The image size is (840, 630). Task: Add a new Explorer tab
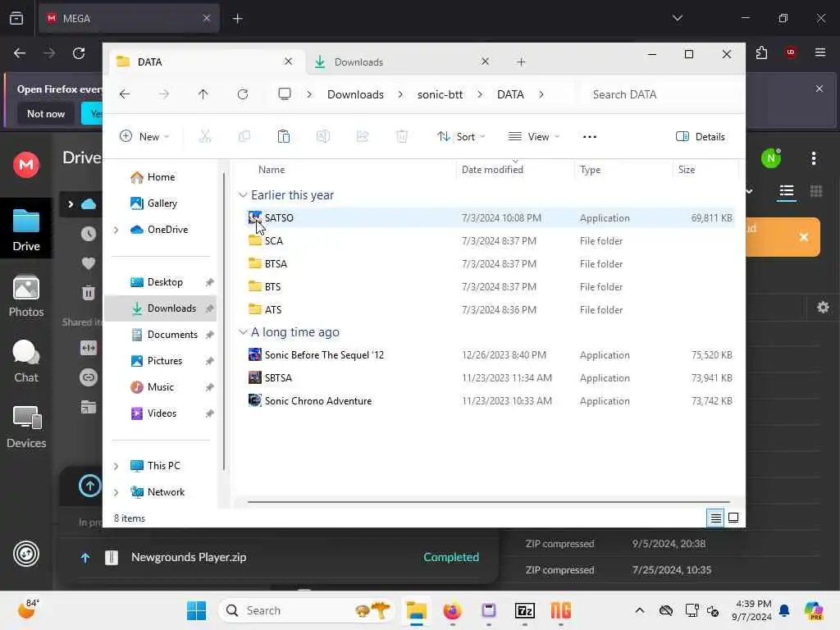521,62
